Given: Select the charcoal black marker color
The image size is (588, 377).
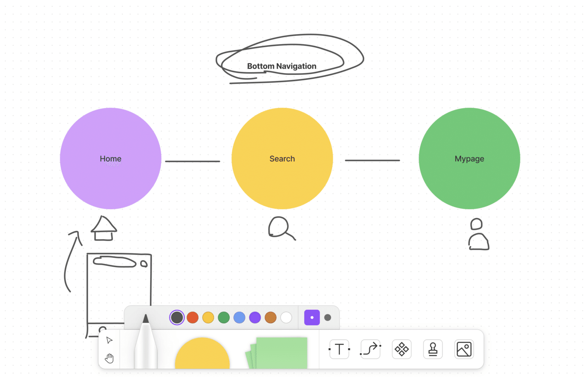Looking at the screenshot, I should pos(177,317).
